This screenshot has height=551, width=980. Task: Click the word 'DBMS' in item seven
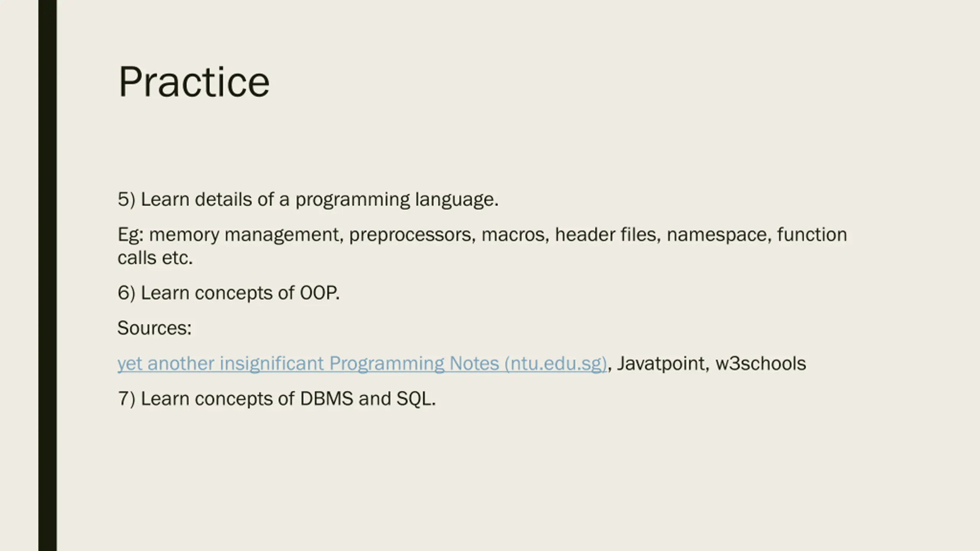coord(327,399)
